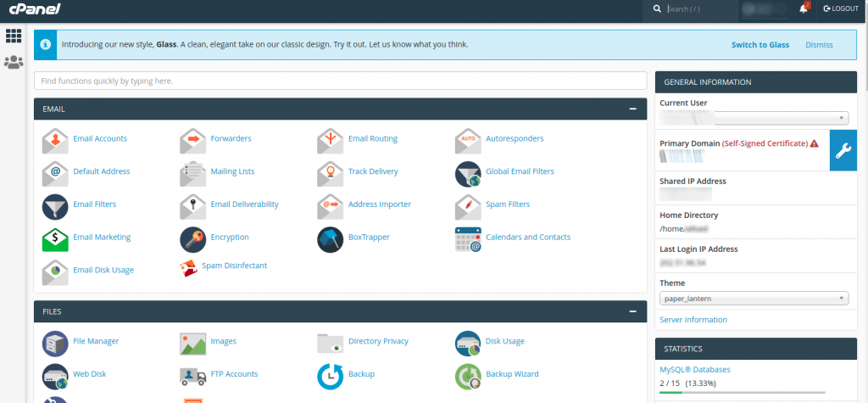Open the BoxTrapper icon
This screenshot has height=403, width=868.
coord(330,238)
